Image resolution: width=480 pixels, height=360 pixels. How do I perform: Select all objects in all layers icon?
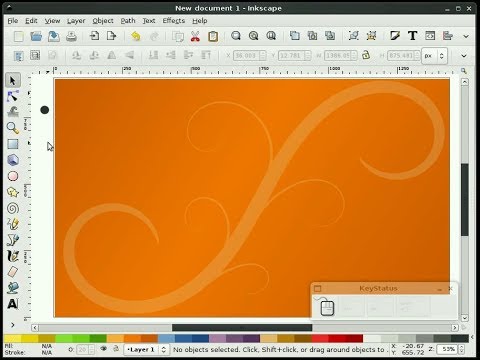pos(35,55)
